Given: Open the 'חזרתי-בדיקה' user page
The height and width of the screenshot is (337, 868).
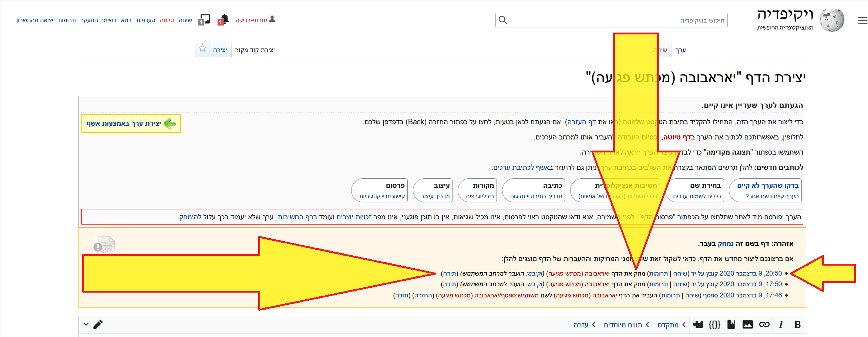Looking at the screenshot, I should point(252,20).
